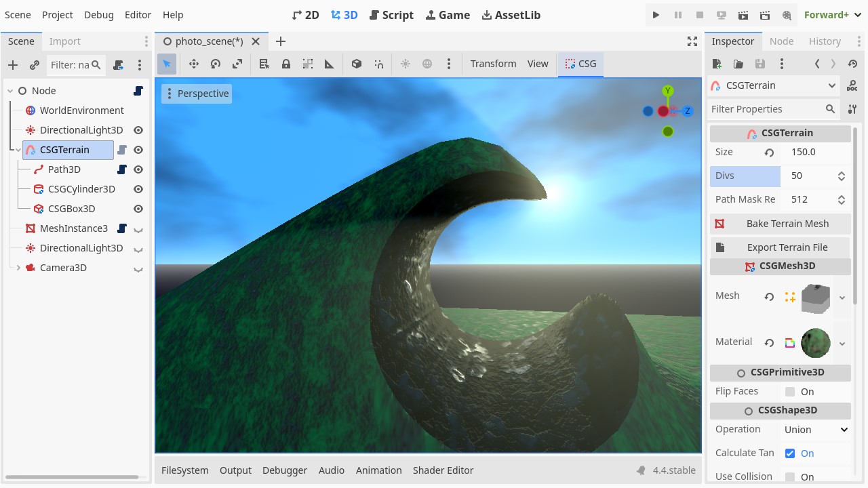Hide the CSGCylinder3D node visibility
This screenshot has width=868, height=488.
138,189
